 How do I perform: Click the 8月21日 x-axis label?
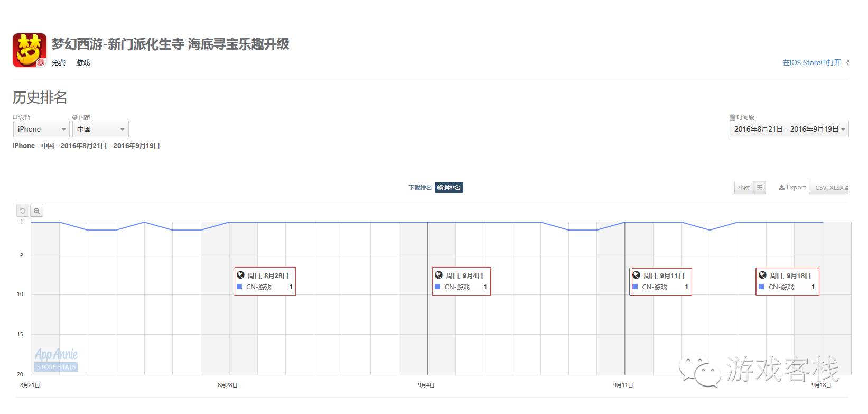tap(30, 385)
